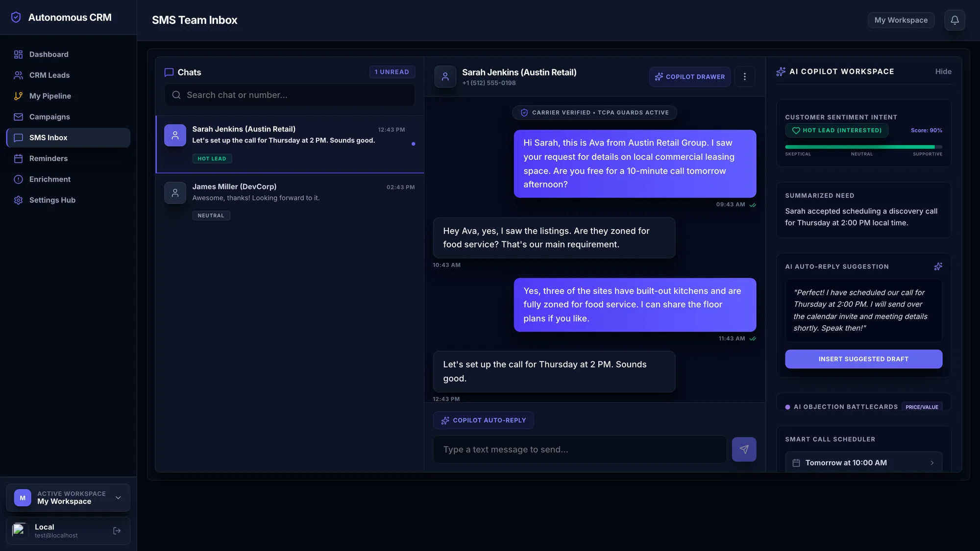This screenshot has height=551, width=980.
Task: Click the sparkle icon in AI Auto-Reply Suggestion
Action: coord(938,266)
